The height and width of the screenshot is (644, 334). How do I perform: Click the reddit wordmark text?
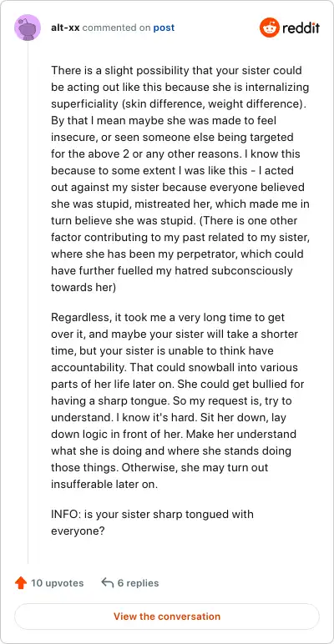301,28
